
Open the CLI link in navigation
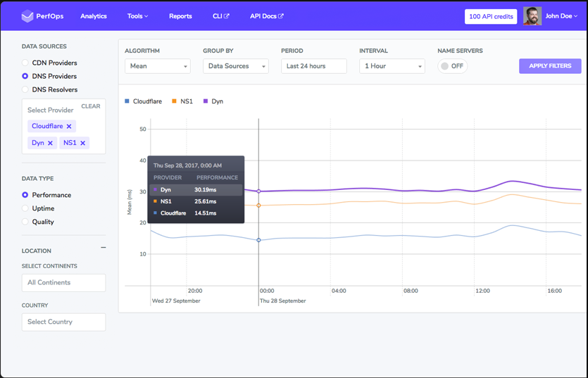221,16
